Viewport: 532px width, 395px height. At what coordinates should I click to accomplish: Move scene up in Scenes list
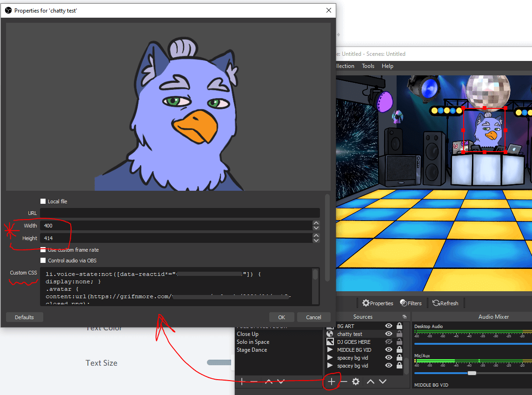(x=269, y=382)
